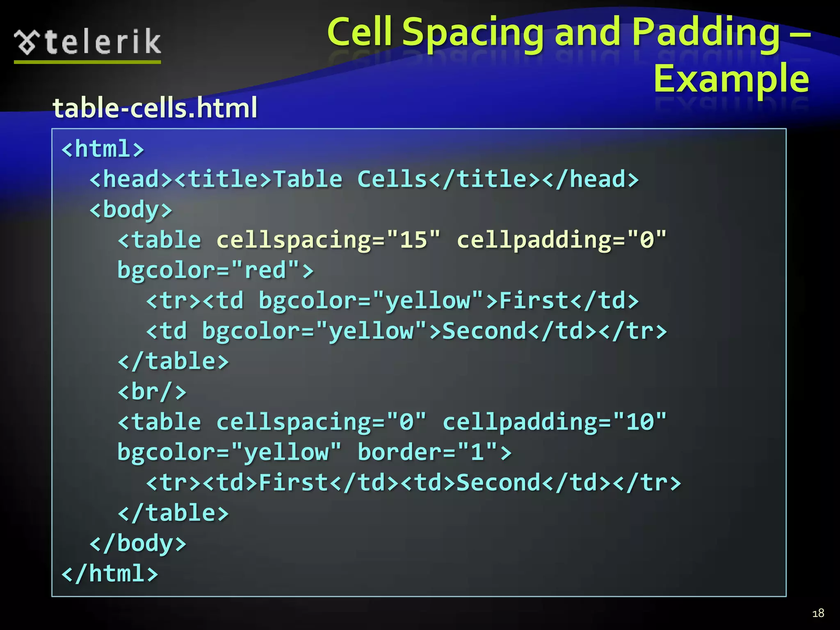The image size is (840, 630).
Task: Click the cellpadding="0" attribute
Action: click(x=562, y=240)
